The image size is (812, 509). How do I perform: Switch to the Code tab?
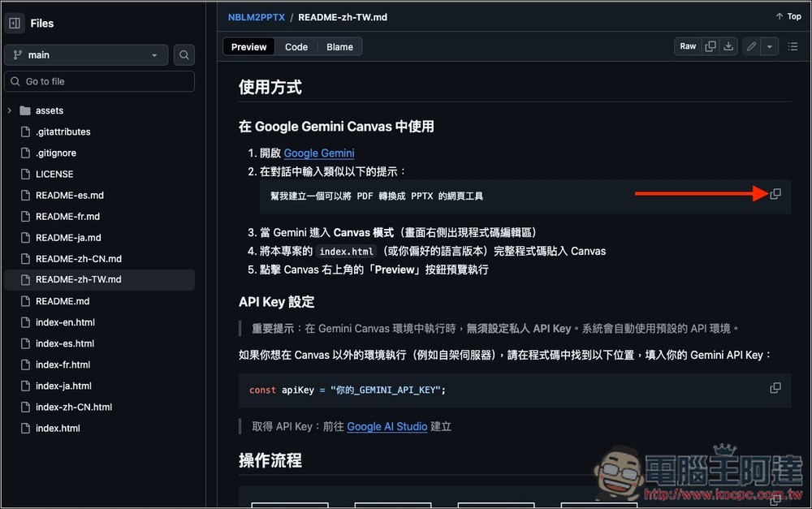[x=296, y=46]
